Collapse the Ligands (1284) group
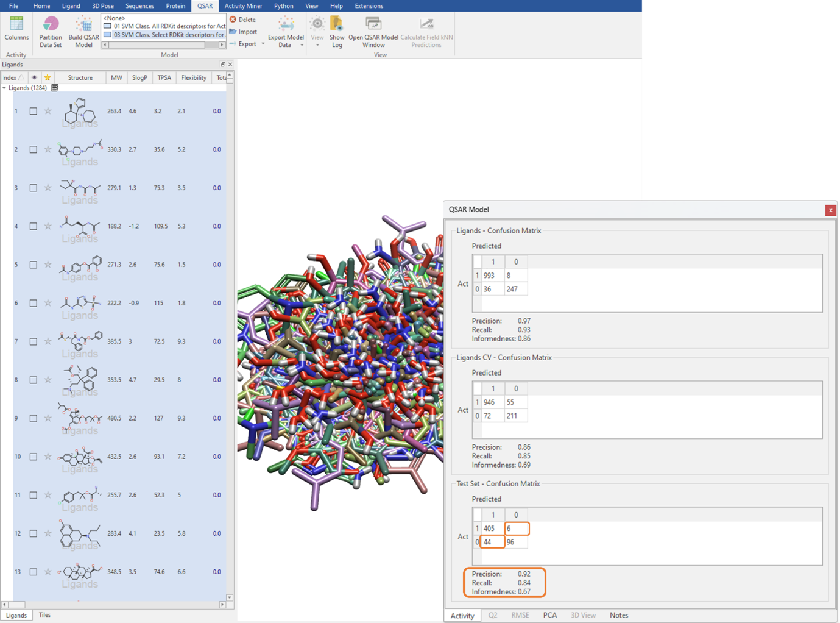This screenshot has height=623, width=840. [x=4, y=88]
